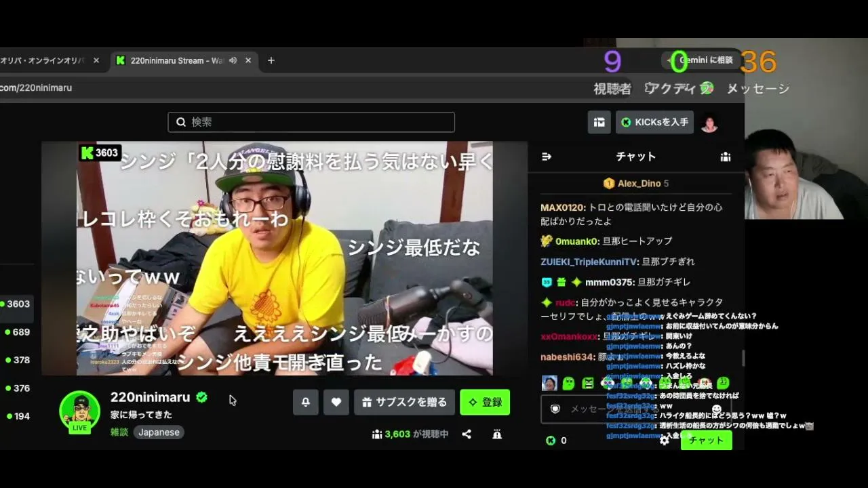The width and height of the screenshot is (868, 488).
Task: Share the stream using share icon
Action: (x=467, y=434)
